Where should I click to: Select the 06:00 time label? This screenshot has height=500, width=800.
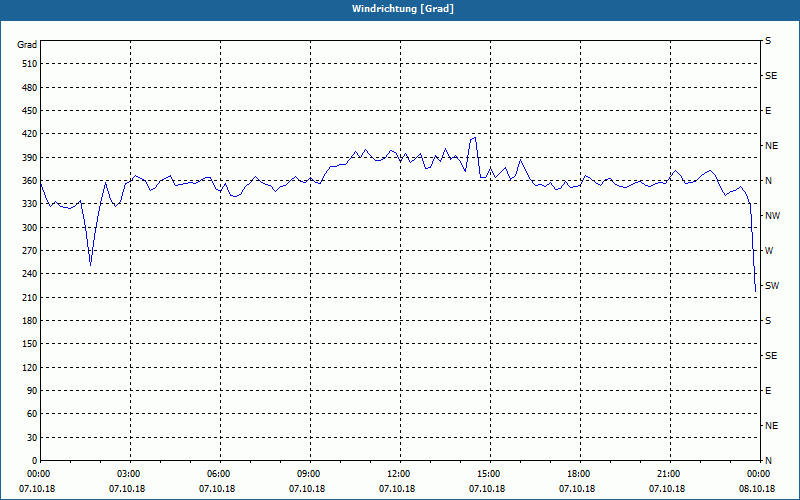(x=218, y=474)
